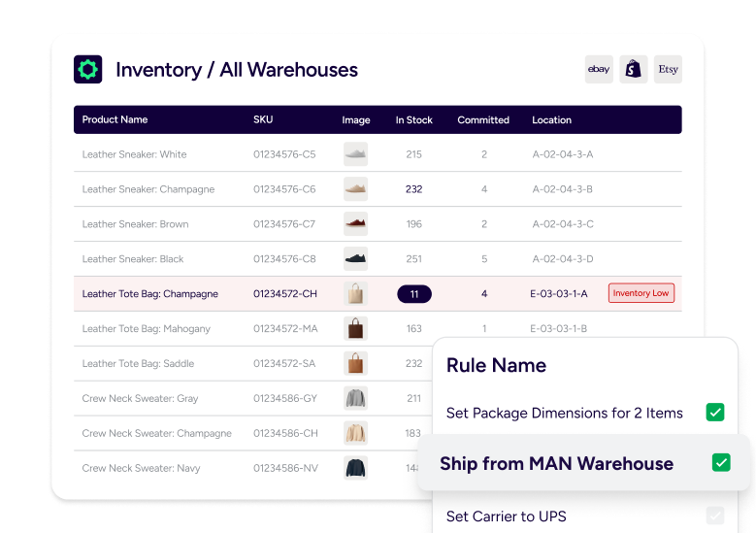Click the green gear app logo
The width and height of the screenshot is (756, 533).
[88, 69]
